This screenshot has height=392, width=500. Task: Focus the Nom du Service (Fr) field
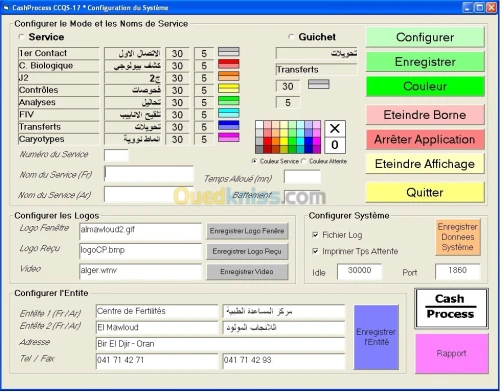149,174
